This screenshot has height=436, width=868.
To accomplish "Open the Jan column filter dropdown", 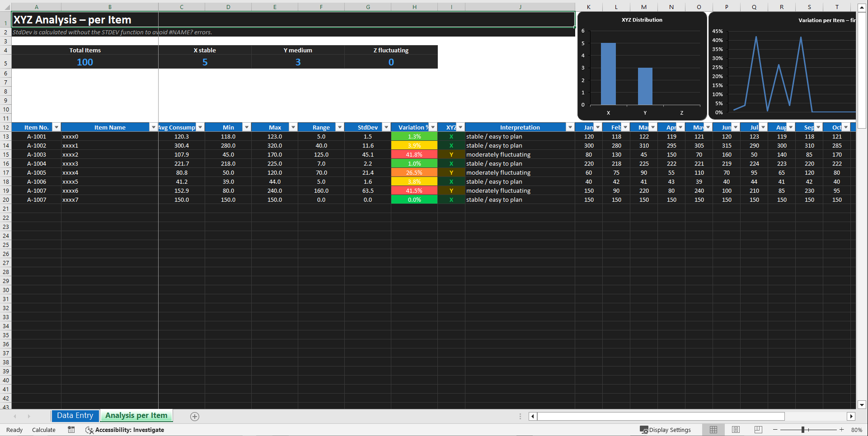I will tap(598, 127).
